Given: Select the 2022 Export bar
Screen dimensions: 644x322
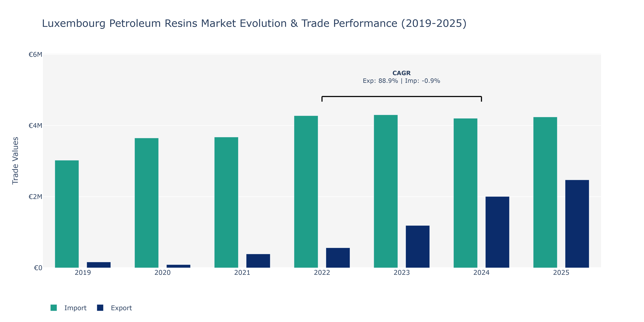Looking at the screenshot, I should pos(338,258).
